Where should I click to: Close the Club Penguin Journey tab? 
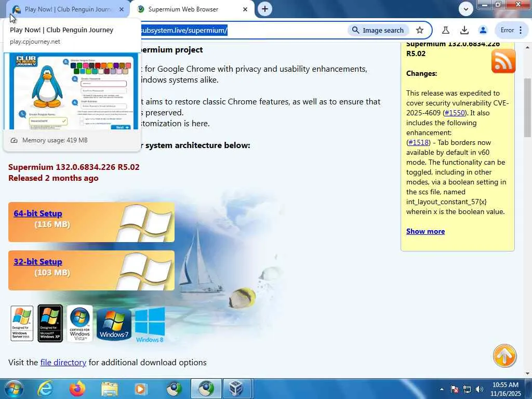tap(122, 9)
